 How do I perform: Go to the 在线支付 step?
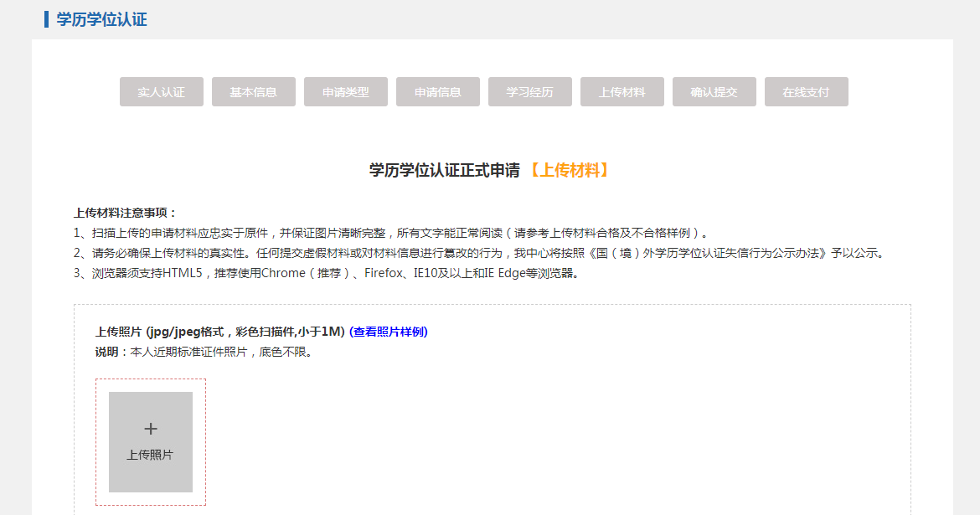pyautogui.click(x=806, y=92)
